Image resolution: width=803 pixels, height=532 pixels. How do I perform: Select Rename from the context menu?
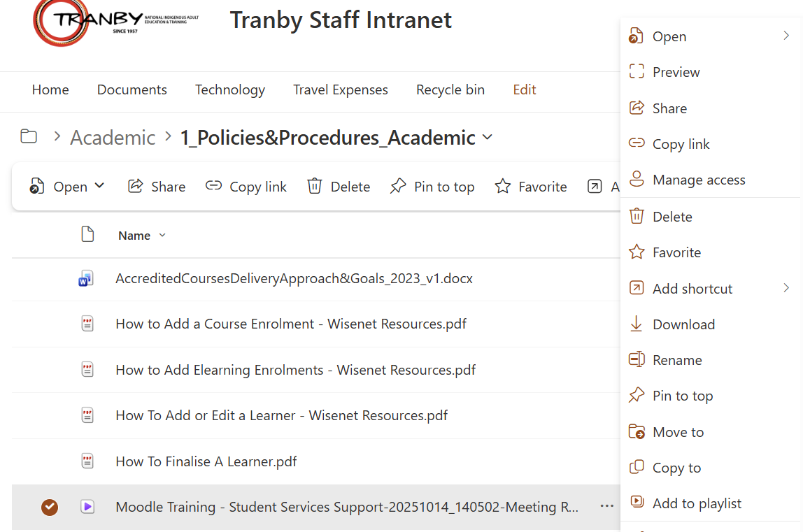[676, 360]
